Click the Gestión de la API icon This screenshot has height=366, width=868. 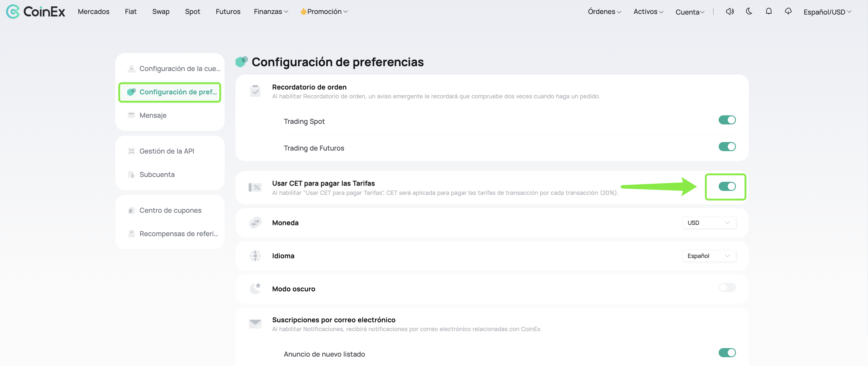(x=131, y=151)
